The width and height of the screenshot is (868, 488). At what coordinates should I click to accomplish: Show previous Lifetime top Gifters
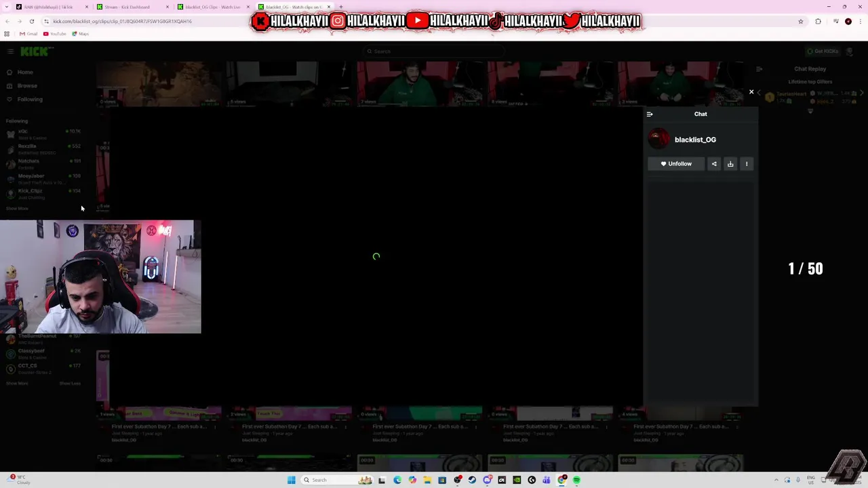pyautogui.click(x=759, y=94)
